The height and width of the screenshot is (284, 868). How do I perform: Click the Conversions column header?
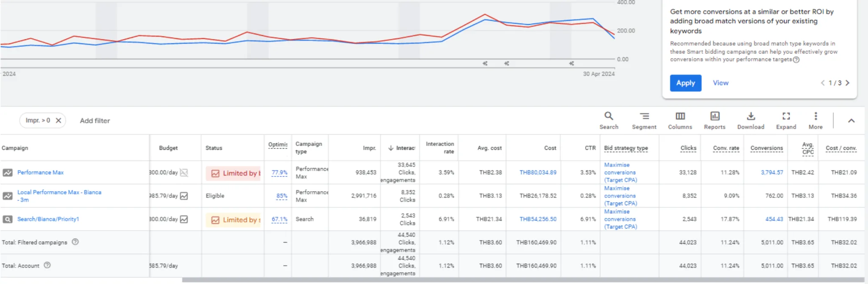pyautogui.click(x=766, y=148)
